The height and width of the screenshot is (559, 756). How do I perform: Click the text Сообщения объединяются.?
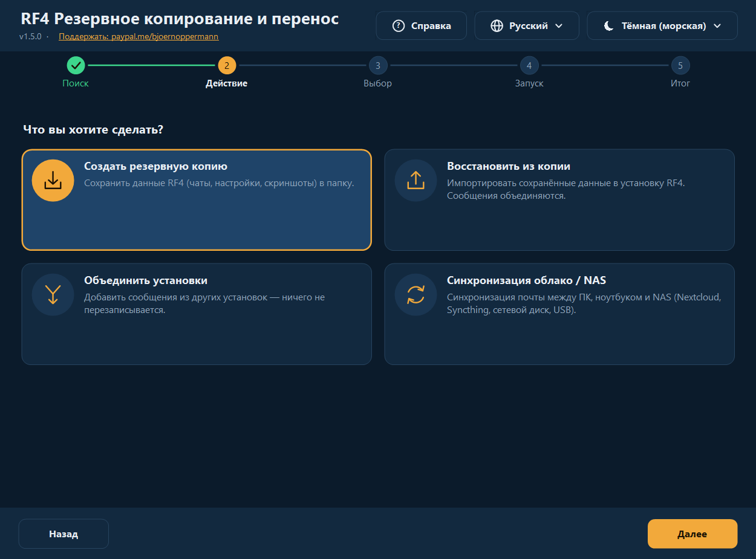506,196
